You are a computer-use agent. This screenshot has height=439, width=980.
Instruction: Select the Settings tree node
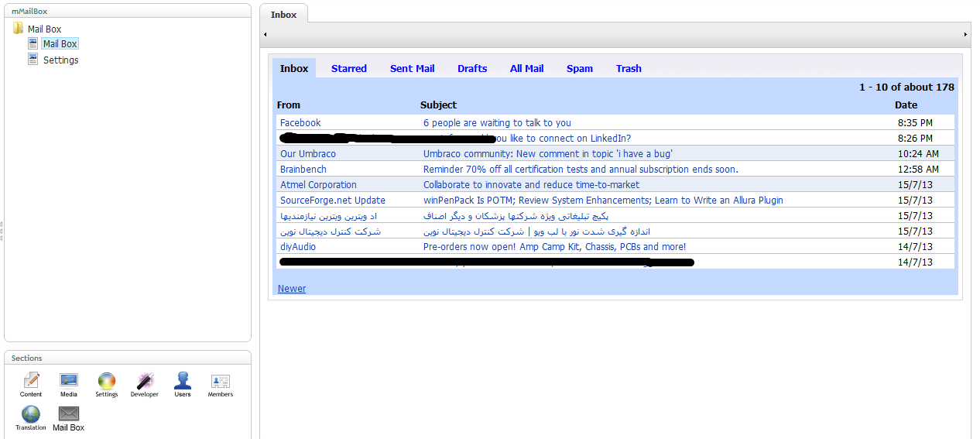60,60
